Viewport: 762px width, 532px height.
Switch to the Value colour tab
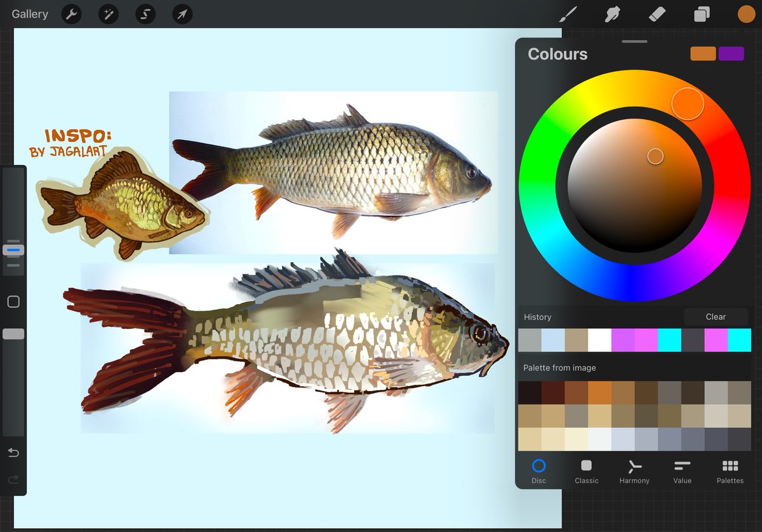click(x=683, y=471)
